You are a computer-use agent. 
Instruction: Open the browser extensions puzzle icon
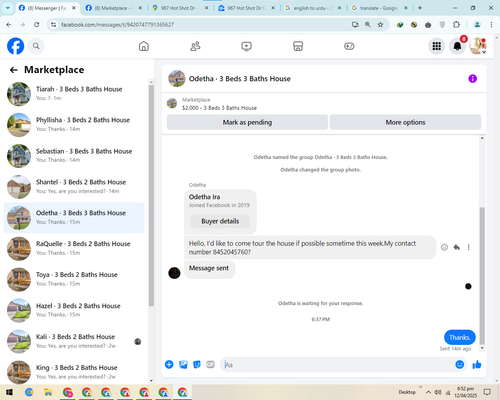coord(456,24)
